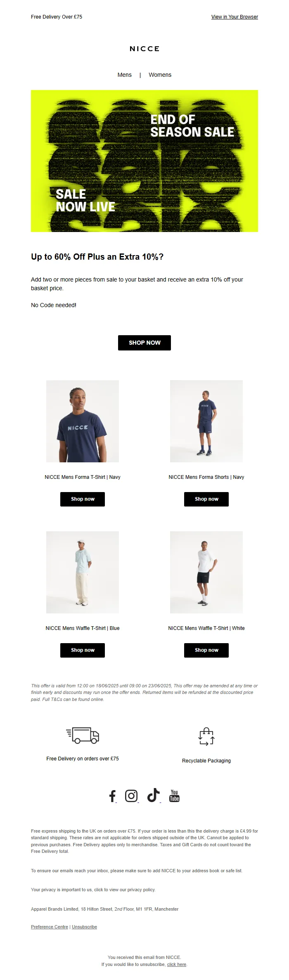The height and width of the screenshot is (980, 289).
Task: Click the recyclable packaging bag icon
Action: click(206, 736)
